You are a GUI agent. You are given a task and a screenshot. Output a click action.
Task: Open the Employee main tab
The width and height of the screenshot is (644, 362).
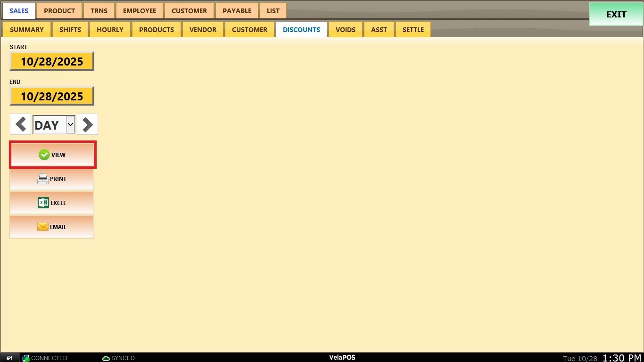[x=140, y=11]
